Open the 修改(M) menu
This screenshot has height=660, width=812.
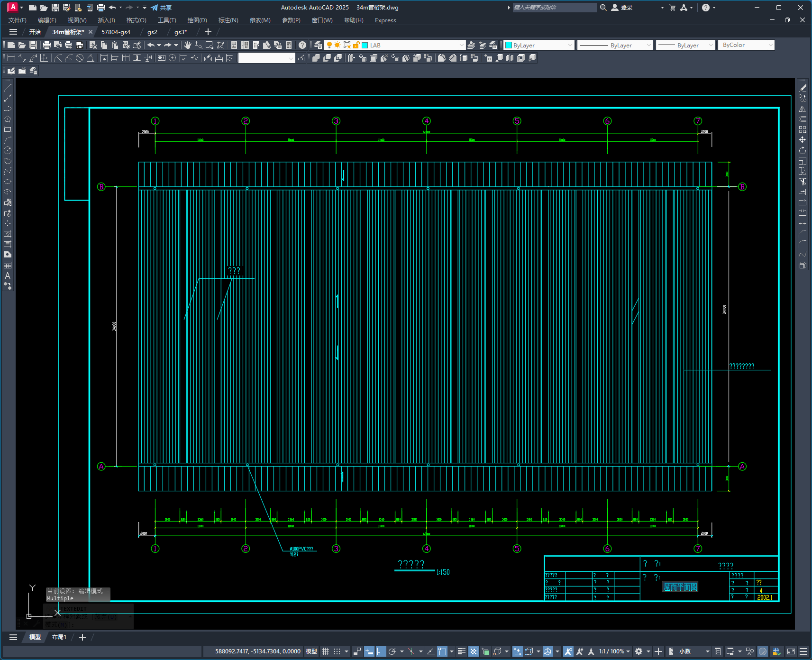point(260,20)
